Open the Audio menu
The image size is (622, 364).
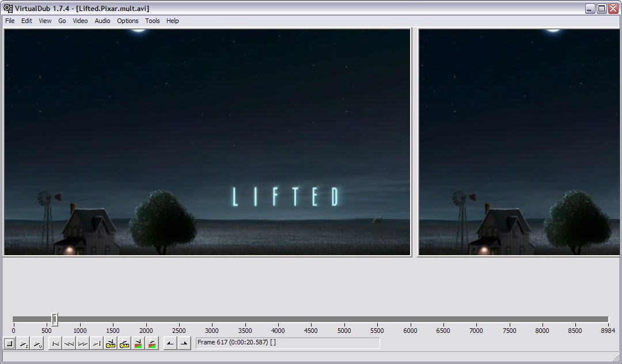(x=103, y=21)
